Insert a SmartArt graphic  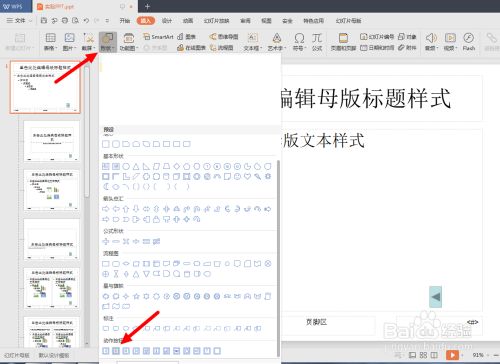pos(158,37)
